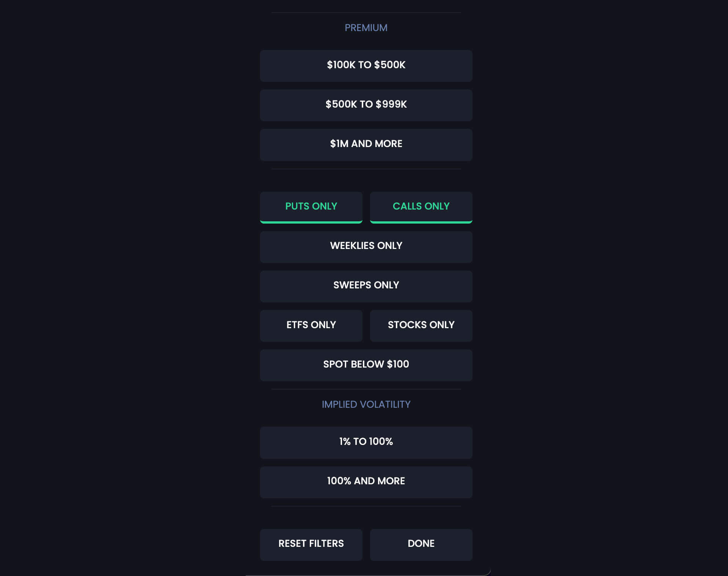728x576 pixels.
Task: Enable SWEEPS ONLY filter
Action: coord(366,285)
